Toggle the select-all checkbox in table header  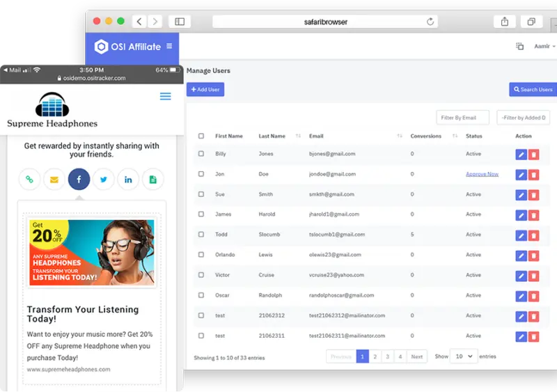[x=201, y=136]
